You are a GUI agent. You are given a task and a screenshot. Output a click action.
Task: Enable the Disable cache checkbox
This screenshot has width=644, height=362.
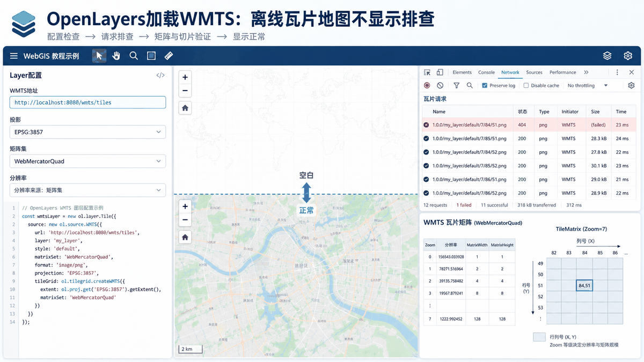[x=526, y=85]
